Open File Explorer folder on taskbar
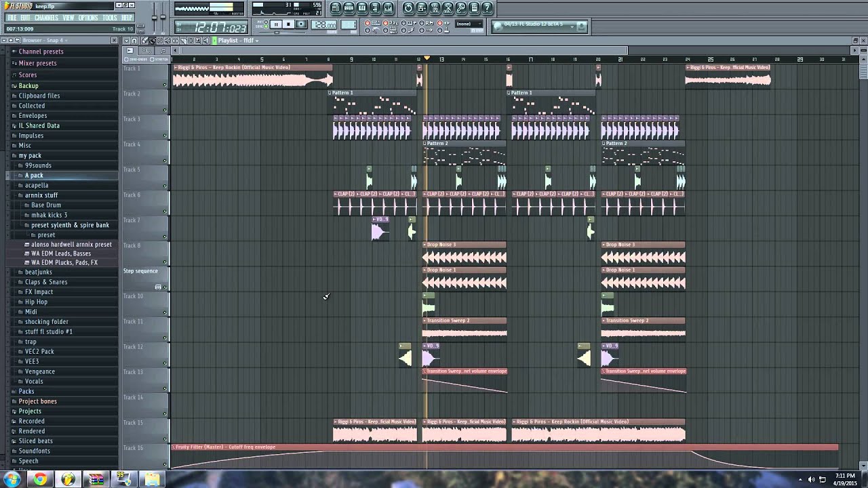This screenshot has height=488, width=868. (x=152, y=479)
